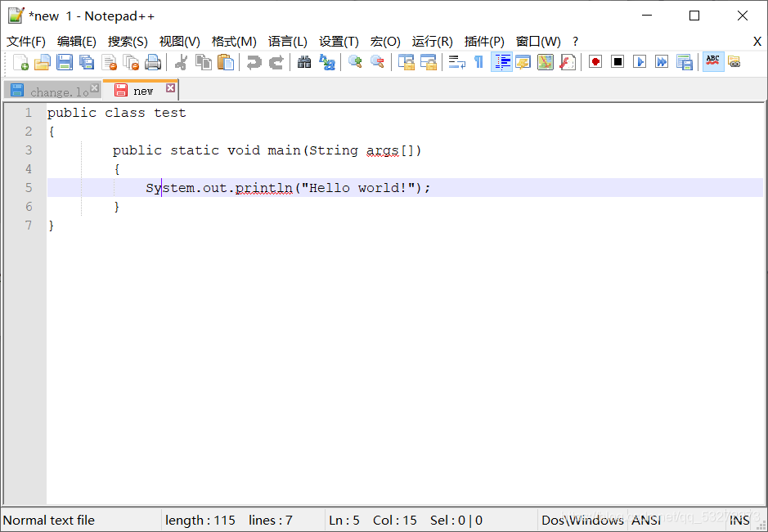The width and height of the screenshot is (768, 532).
Task: Close the change.lo tab
Action: (x=95, y=88)
